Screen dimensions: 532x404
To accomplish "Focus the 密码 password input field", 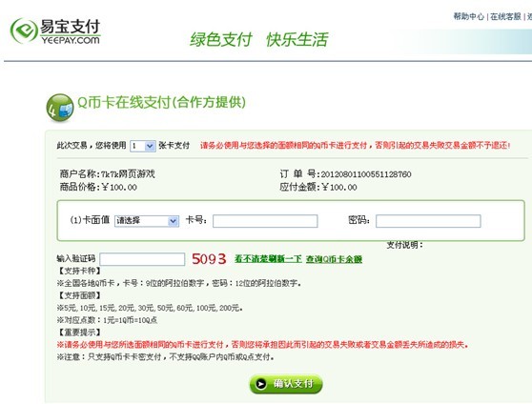I will tap(428, 221).
